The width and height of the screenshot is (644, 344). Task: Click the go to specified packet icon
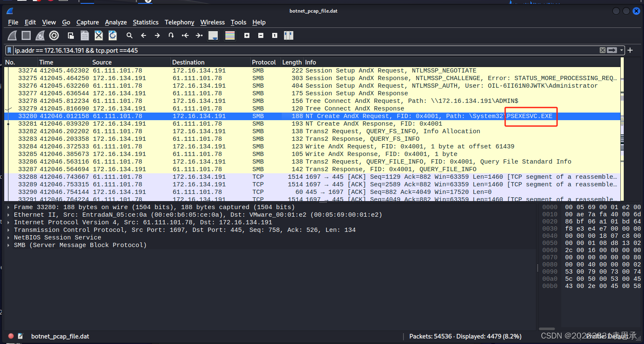coord(171,36)
